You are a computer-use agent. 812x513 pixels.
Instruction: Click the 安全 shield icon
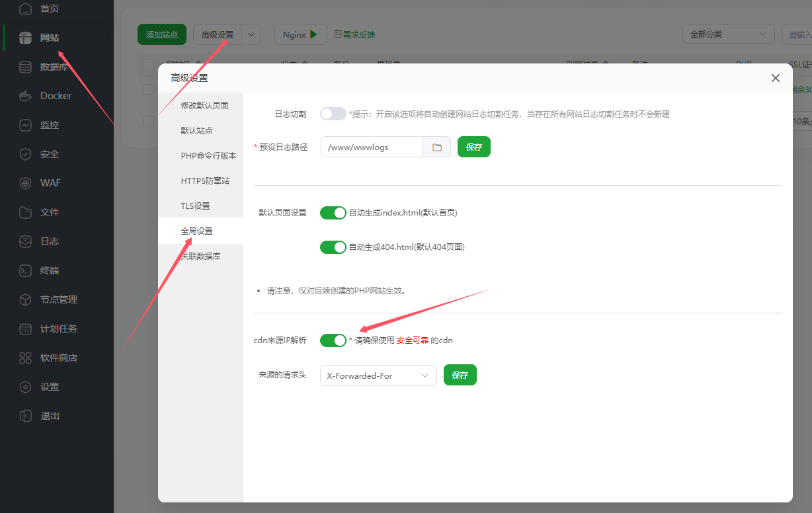[x=25, y=154]
